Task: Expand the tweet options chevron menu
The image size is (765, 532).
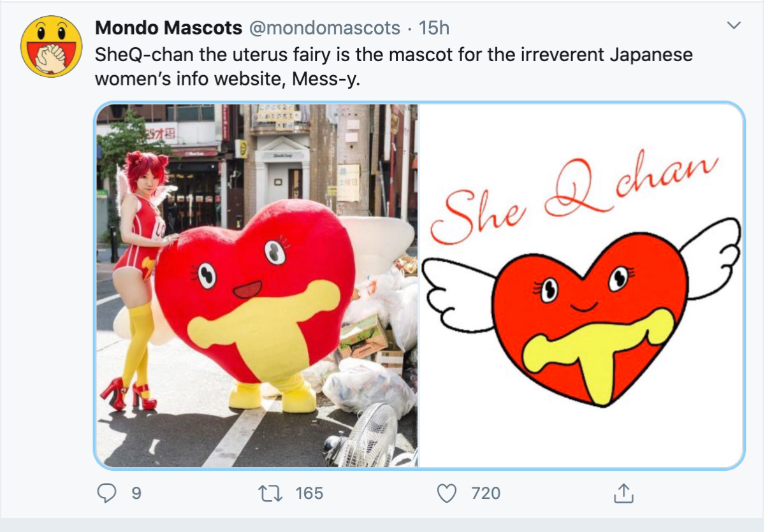Action: click(x=734, y=25)
